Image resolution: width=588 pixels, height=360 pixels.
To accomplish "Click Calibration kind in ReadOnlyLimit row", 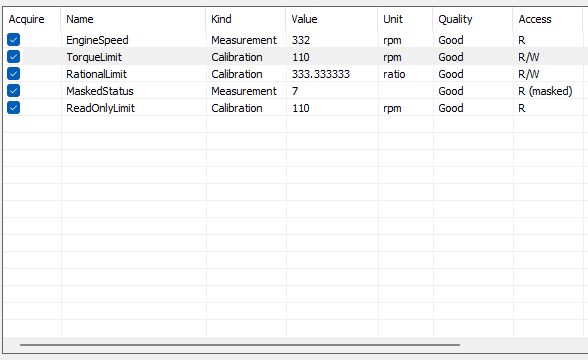I will click(x=237, y=108).
